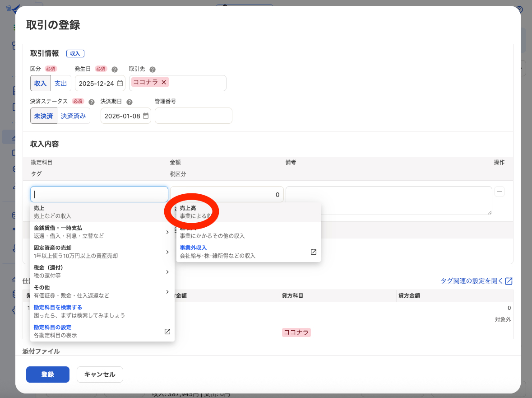Click the 登録 button
The image size is (532, 398).
(48, 375)
